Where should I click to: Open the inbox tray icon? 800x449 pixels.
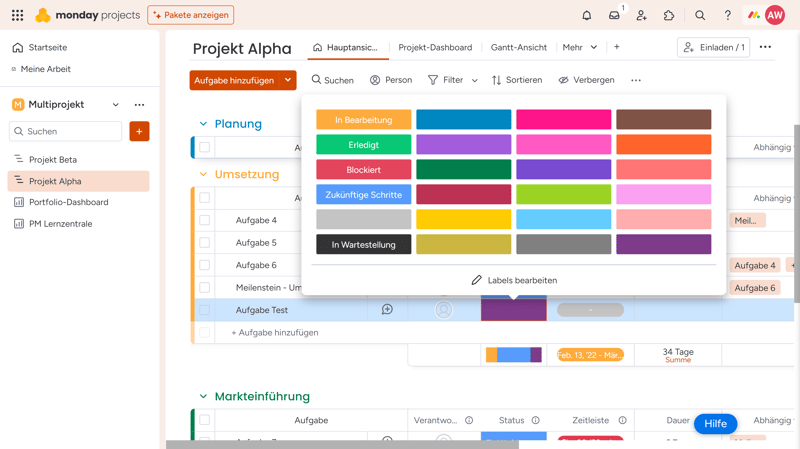[614, 16]
